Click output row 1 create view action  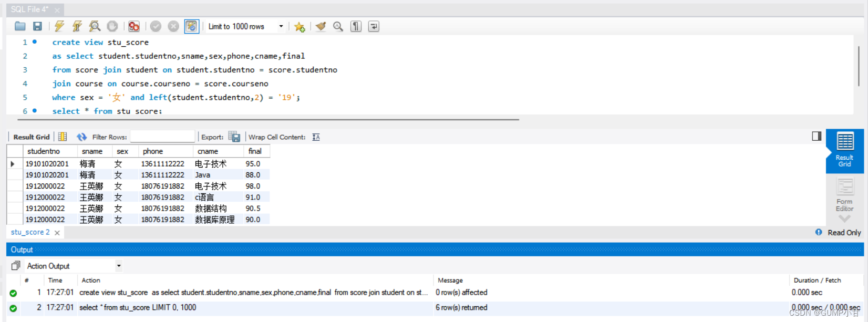click(x=254, y=293)
